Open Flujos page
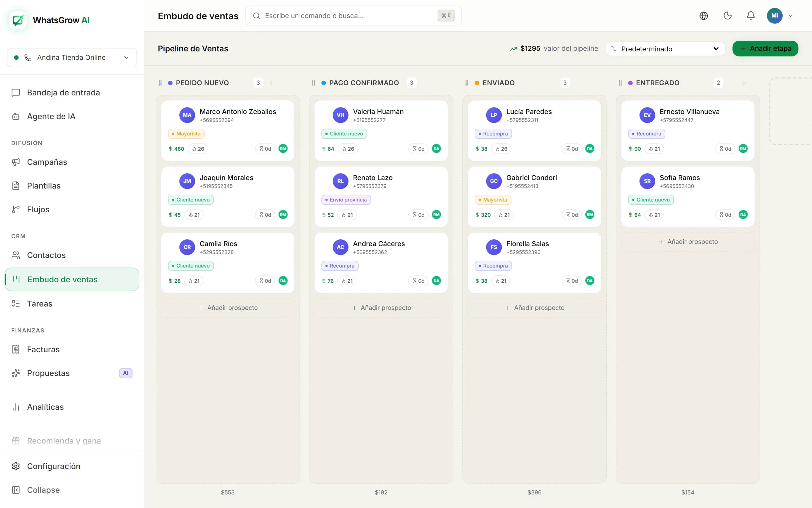The image size is (812, 508). (72, 209)
